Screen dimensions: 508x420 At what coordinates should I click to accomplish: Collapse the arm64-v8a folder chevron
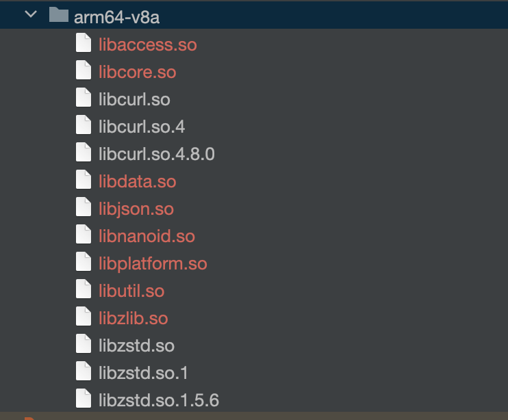30,16
